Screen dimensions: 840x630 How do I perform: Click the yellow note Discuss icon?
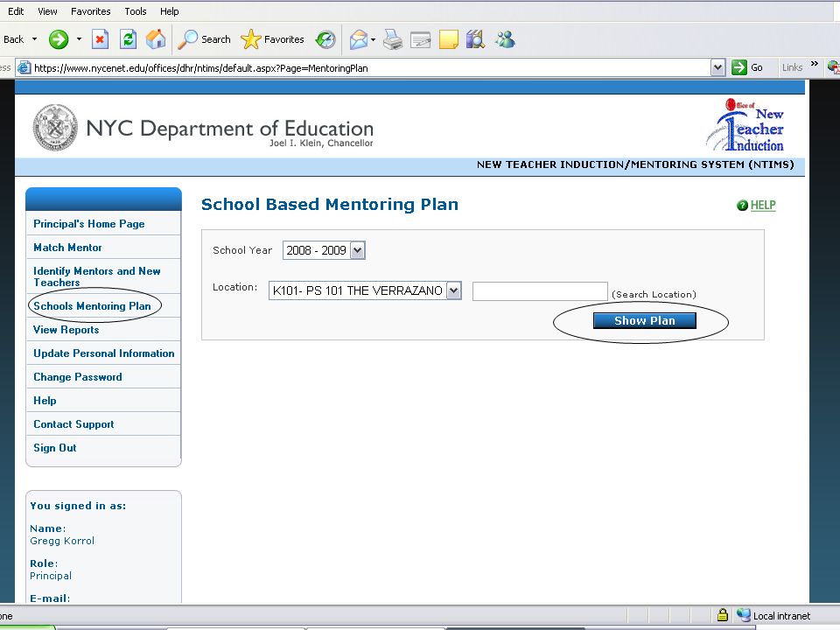[448, 39]
